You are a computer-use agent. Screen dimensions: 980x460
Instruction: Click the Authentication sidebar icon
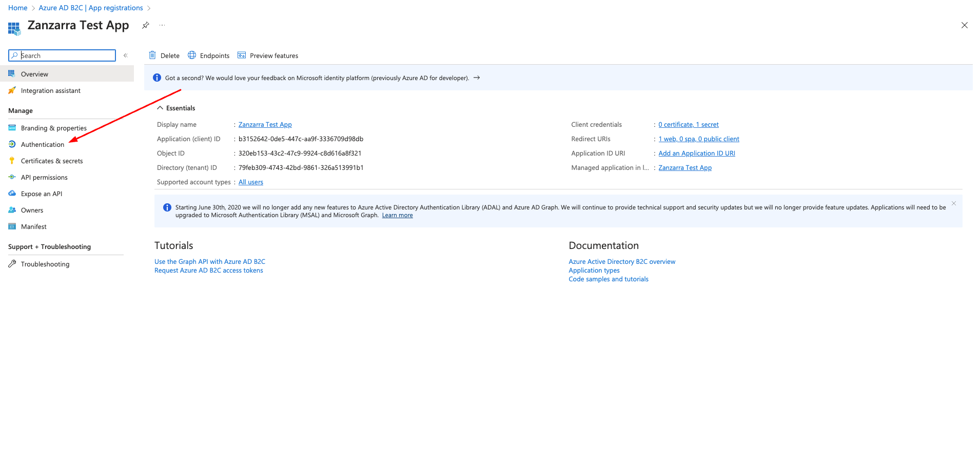[12, 144]
